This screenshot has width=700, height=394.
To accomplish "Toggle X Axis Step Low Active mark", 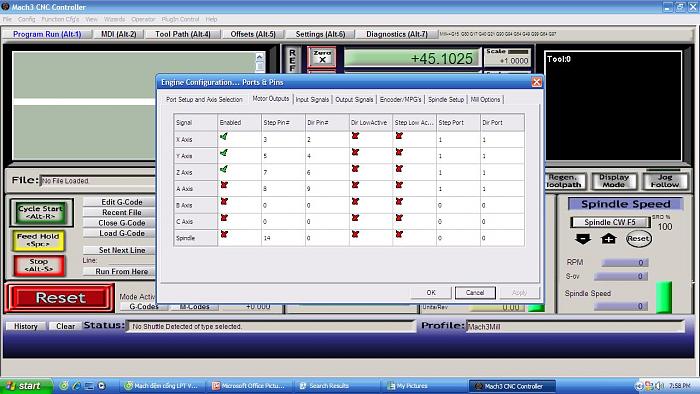I will (399, 137).
